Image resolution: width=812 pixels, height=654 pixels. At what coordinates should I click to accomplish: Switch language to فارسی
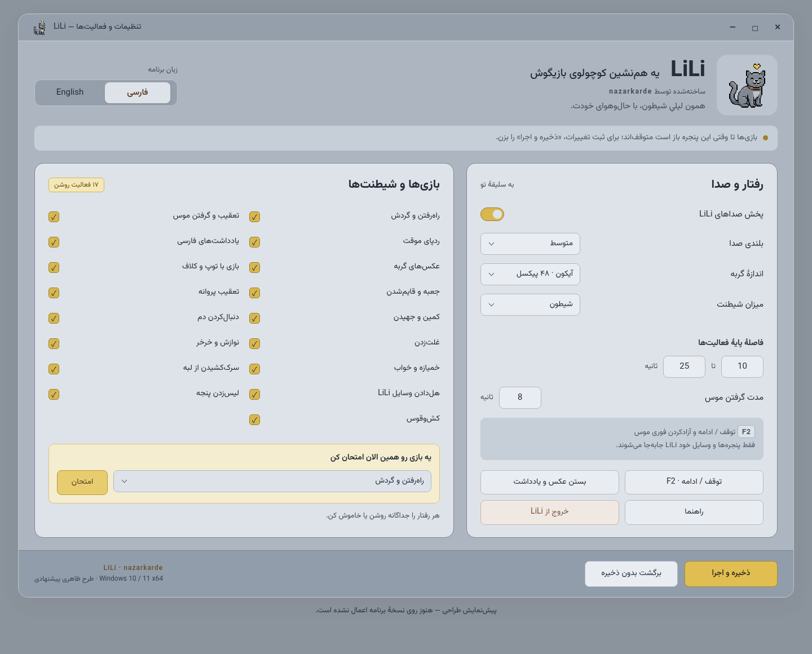tap(138, 92)
